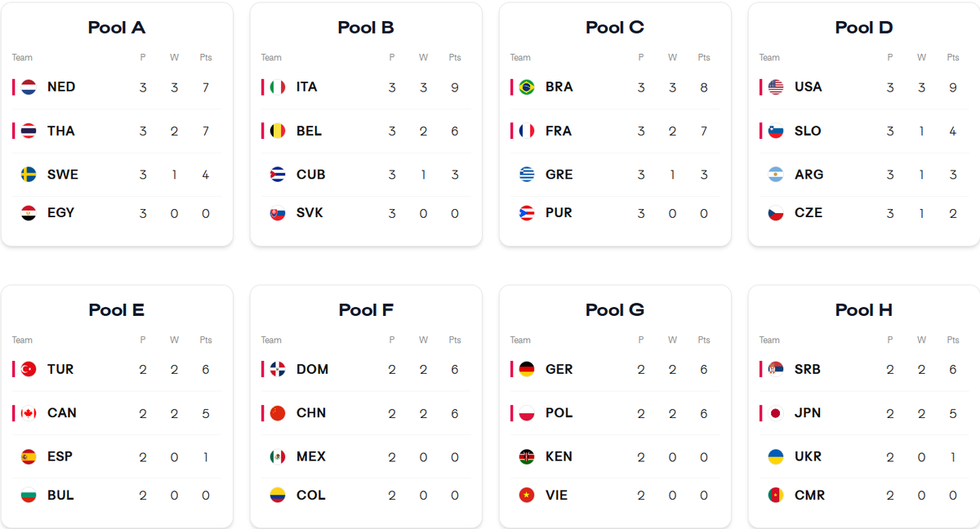This screenshot has height=529, width=980.
Task: Click the Cuba flag in Pool B
Action: (278, 175)
